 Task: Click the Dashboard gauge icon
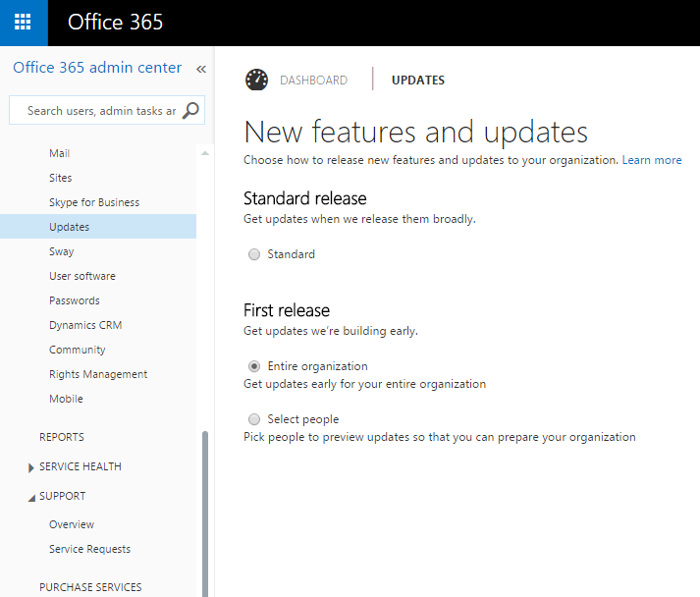256,81
